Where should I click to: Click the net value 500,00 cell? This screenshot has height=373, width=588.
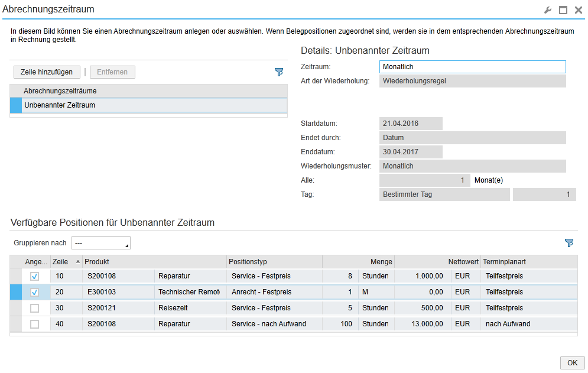tap(423, 308)
